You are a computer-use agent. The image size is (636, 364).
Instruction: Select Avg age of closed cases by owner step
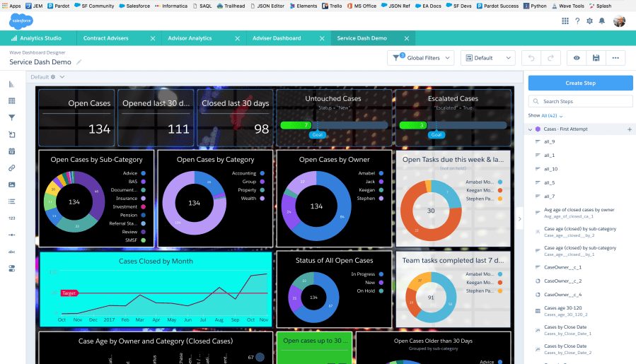pos(580,213)
